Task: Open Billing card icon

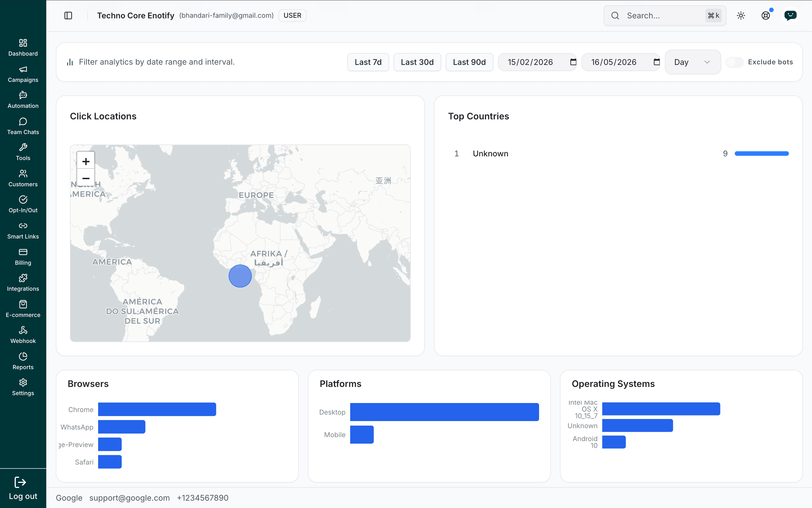Action: pyautogui.click(x=23, y=252)
